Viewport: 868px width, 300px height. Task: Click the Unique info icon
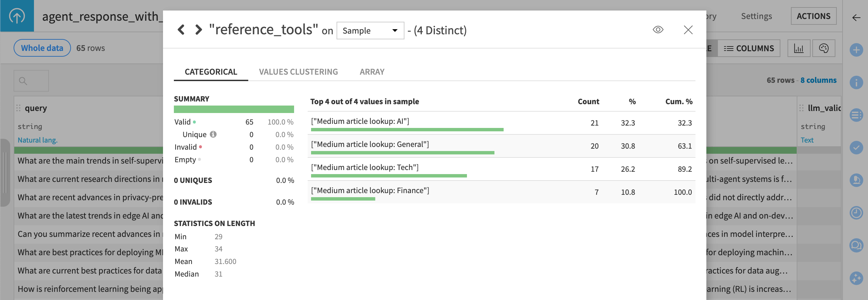coord(213,134)
